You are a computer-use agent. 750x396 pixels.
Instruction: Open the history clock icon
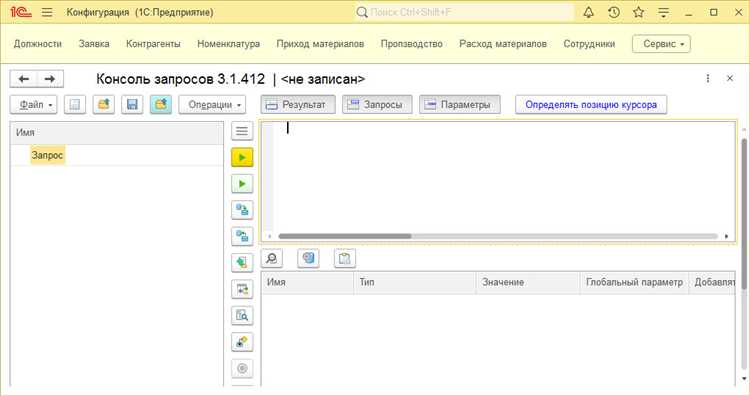(614, 12)
